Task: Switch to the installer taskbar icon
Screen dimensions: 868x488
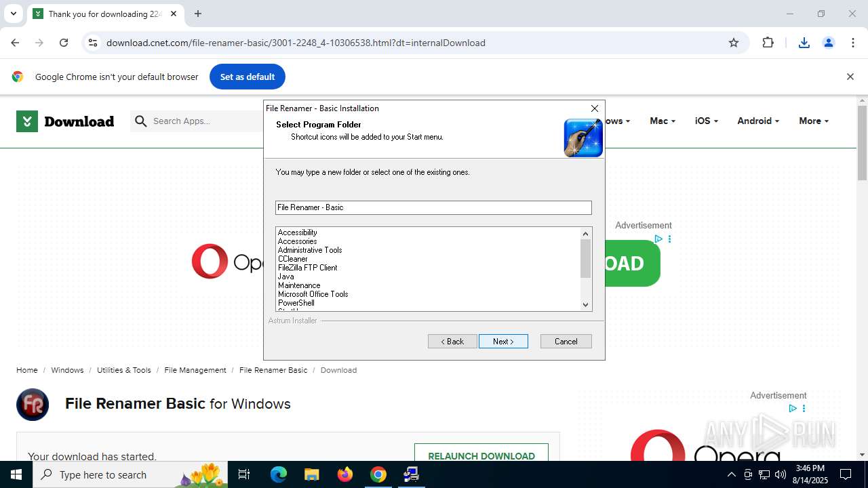Action: tap(411, 474)
